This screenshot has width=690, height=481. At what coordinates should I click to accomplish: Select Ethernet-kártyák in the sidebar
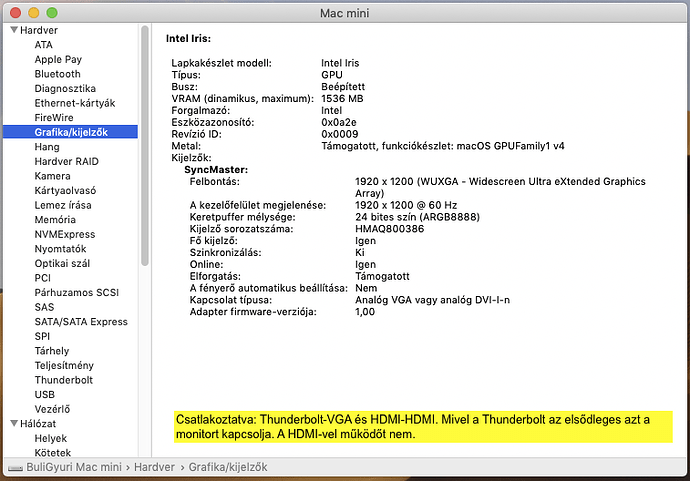pyautogui.click(x=75, y=103)
